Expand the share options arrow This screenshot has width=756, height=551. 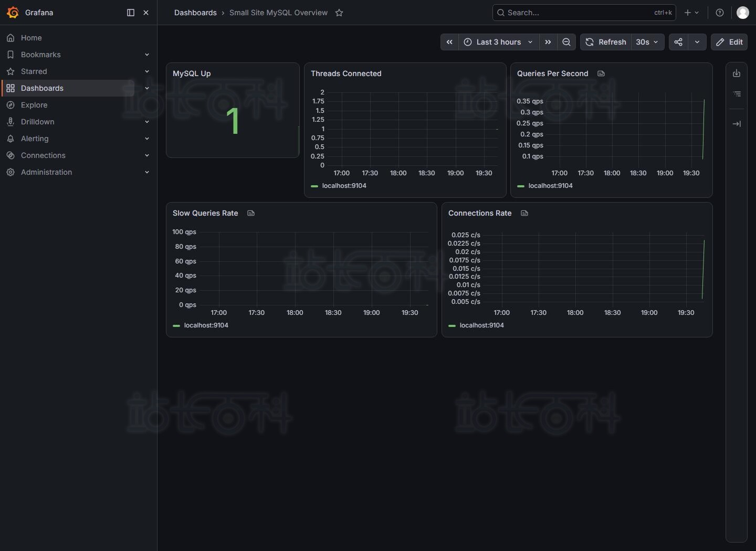697,42
